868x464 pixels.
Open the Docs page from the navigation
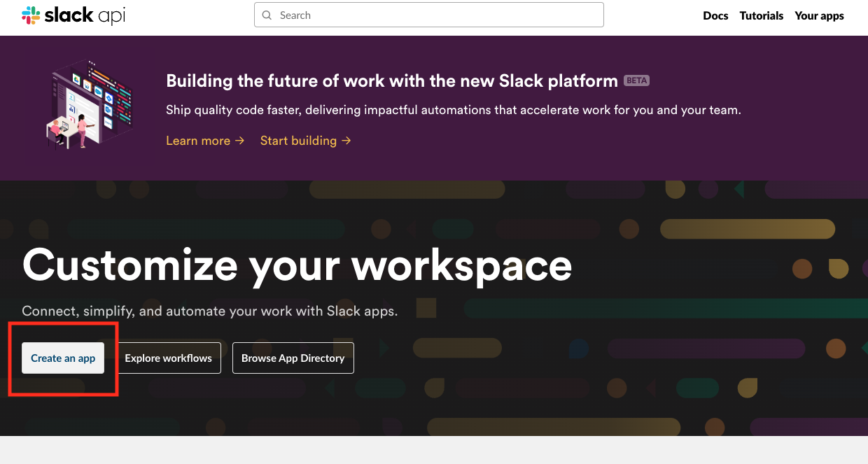715,15
